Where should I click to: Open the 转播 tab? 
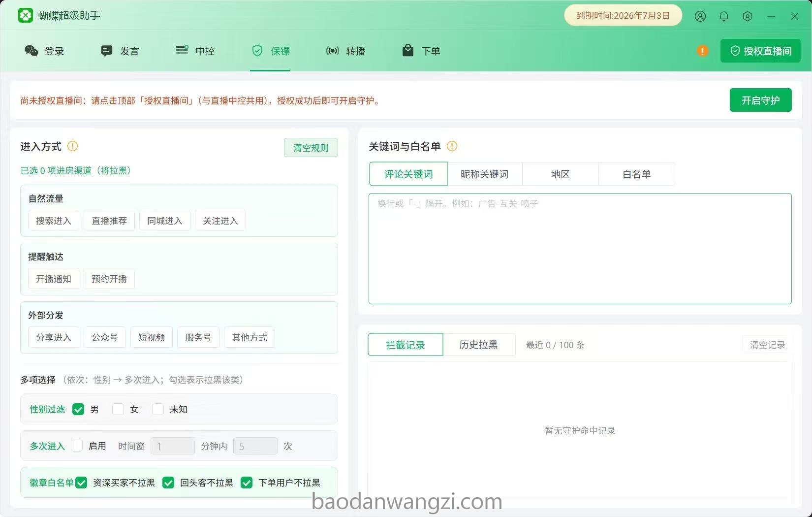point(345,51)
